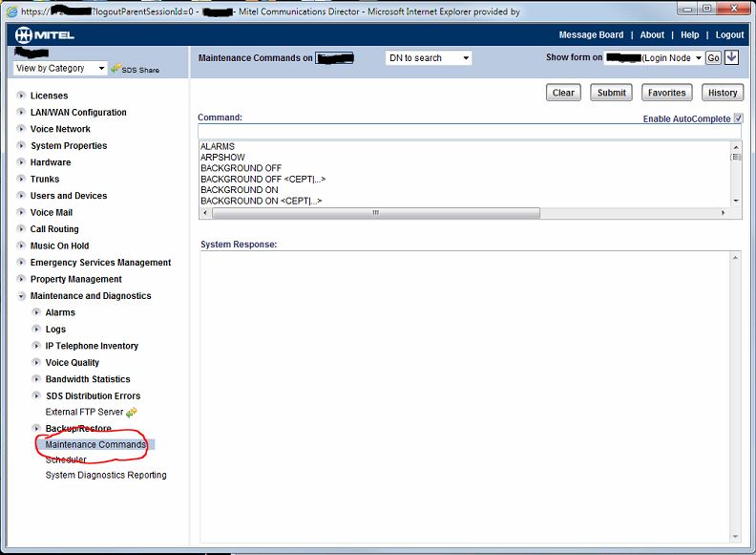Expand the Voice Network category
756x555 pixels.
[x=21, y=129]
